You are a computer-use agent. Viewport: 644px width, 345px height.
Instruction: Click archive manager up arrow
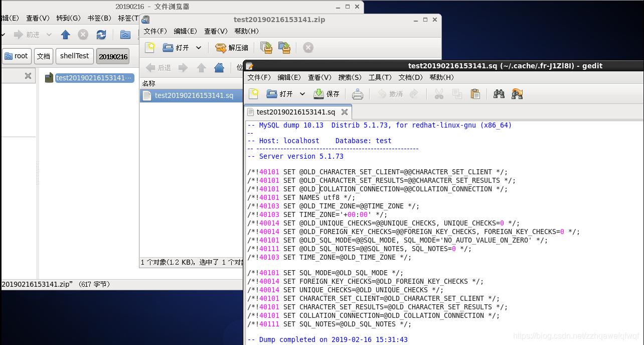coord(201,68)
